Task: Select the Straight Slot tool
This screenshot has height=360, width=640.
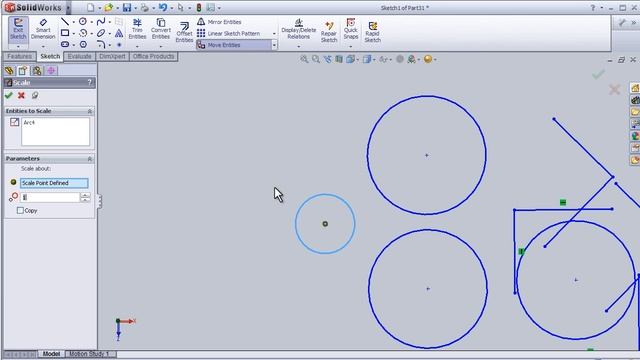Action: pos(65,44)
